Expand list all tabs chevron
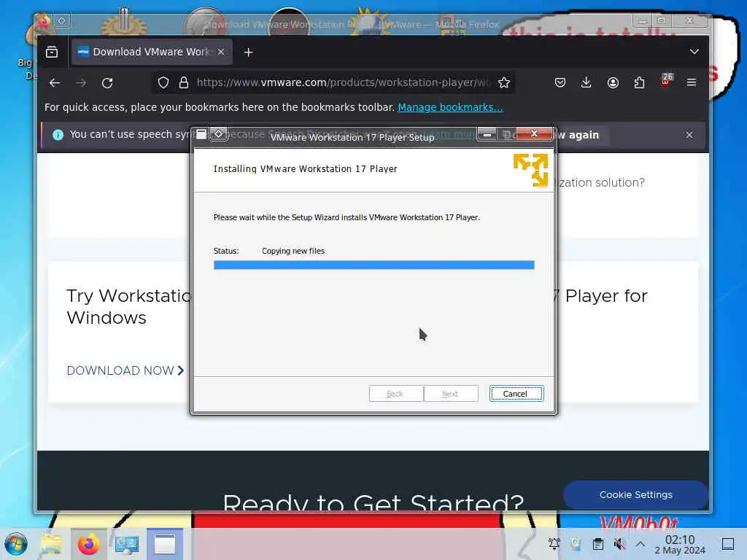 pyautogui.click(x=694, y=52)
